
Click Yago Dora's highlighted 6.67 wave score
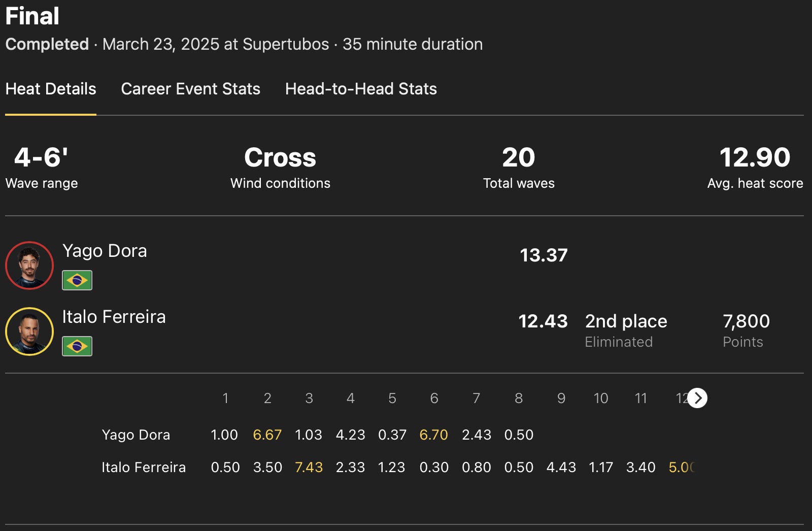pos(267,435)
